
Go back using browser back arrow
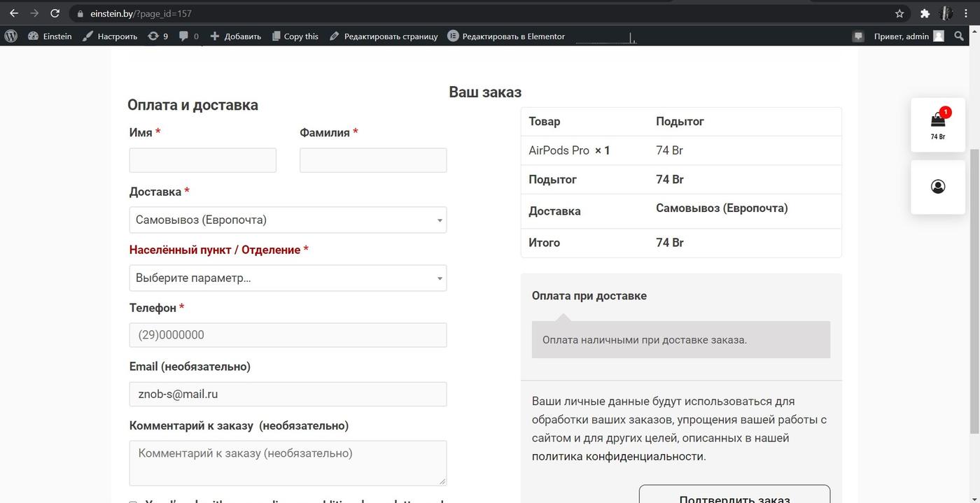click(x=13, y=13)
